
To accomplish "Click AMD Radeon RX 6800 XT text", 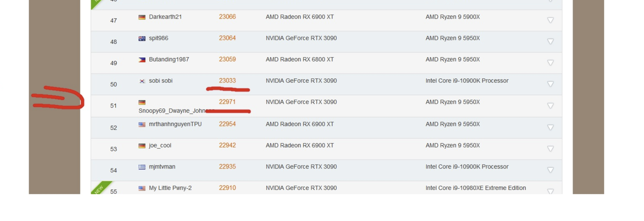I will tap(300, 59).
